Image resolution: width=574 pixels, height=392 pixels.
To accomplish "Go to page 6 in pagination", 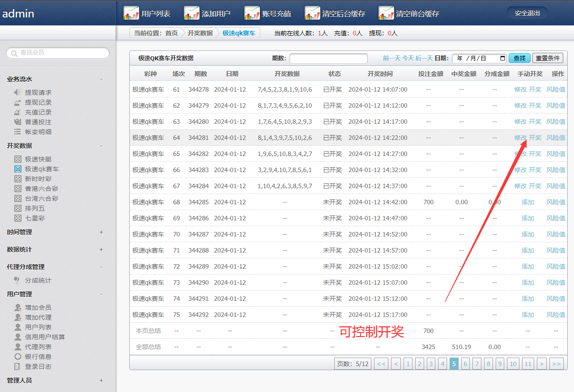I will pos(465,364).
